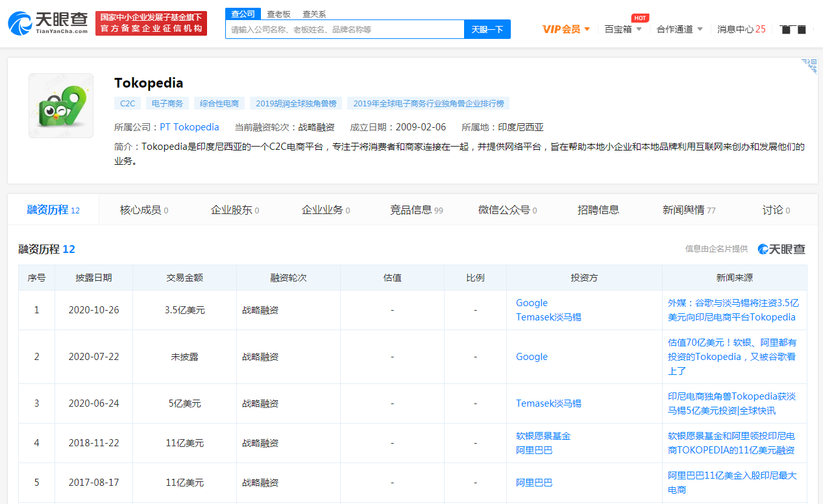Open the Google investor link dated 2020-07-22
This screenshot has height=504, width=823.
532,357
